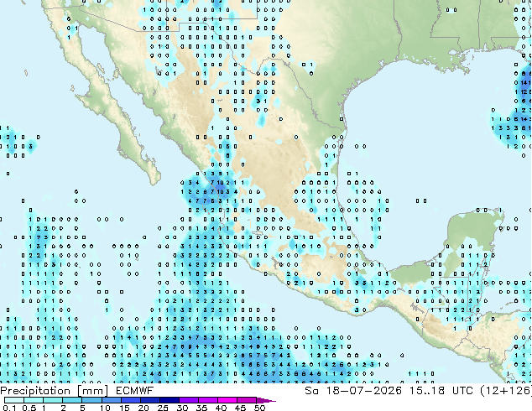Click the '[mm]' unit label
Viewport: 532px width, 411px height.
click(93, 391)
